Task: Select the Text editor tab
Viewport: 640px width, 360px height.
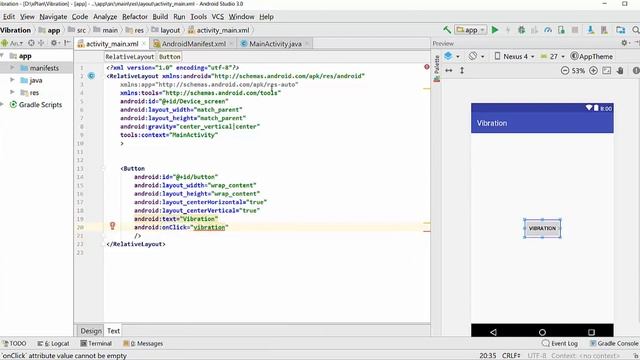Action: coord(113,331)
